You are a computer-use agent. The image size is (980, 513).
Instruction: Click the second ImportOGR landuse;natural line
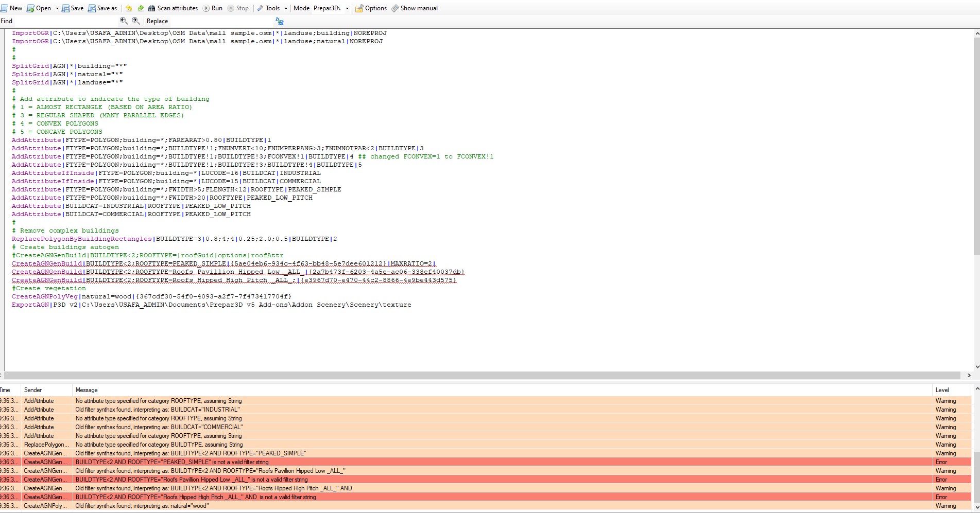(x=197, y=41)
